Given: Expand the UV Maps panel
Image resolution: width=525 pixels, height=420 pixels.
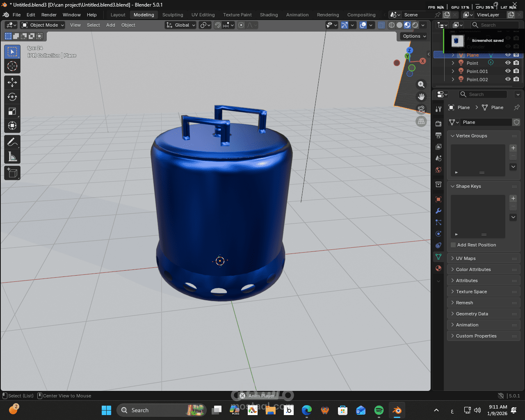Looking at the screenshot, I should point(466,258).
